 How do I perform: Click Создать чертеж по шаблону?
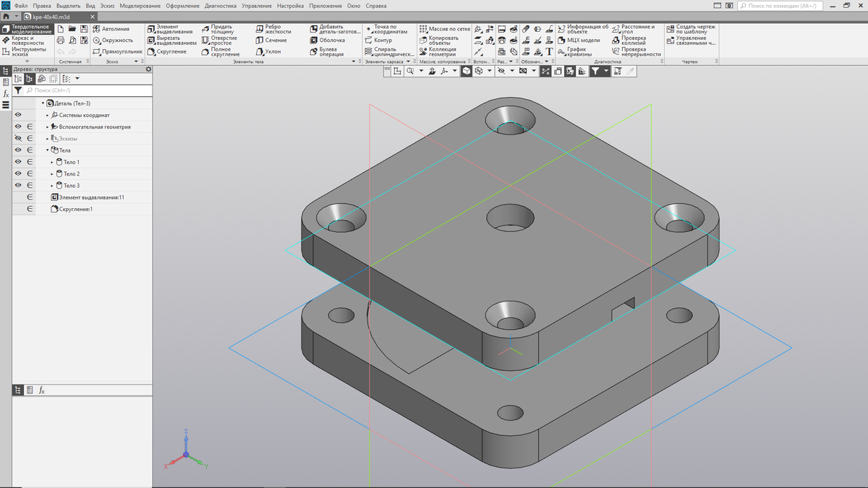(691, 29)
